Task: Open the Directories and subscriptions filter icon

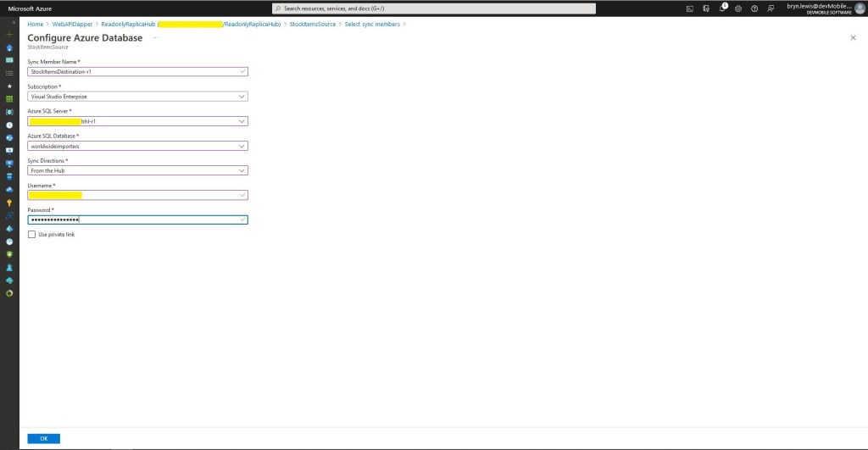Action: point(706,8)
